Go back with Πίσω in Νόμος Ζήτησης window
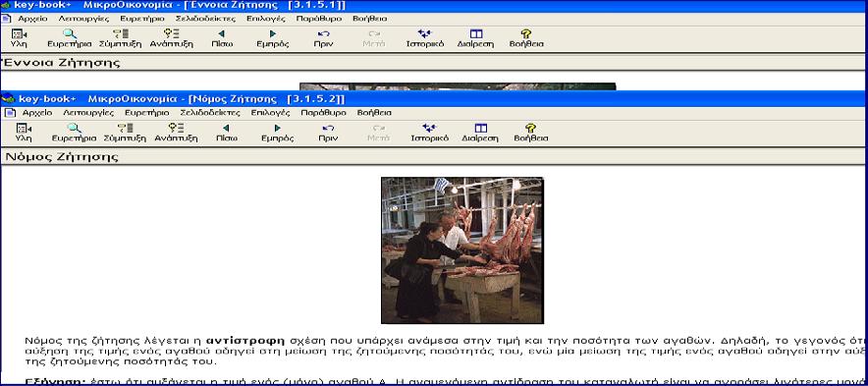Viewport: 868px width, 386px height. pos(227,133)
